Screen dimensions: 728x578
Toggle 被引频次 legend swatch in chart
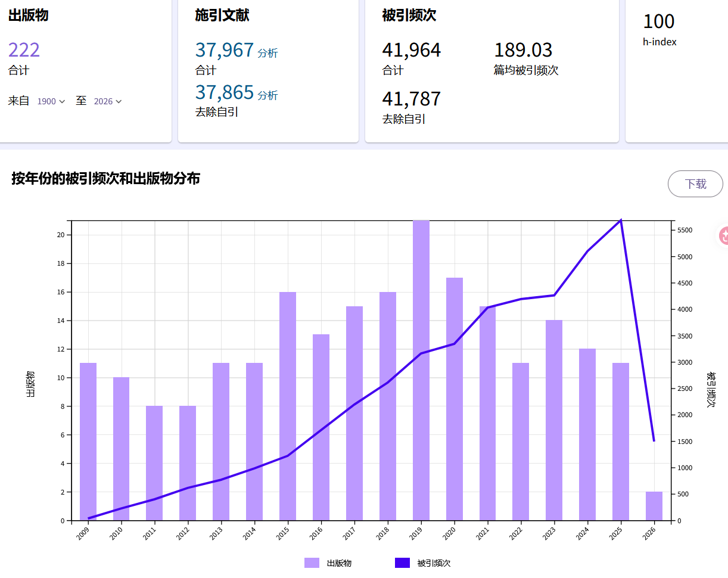403,563
